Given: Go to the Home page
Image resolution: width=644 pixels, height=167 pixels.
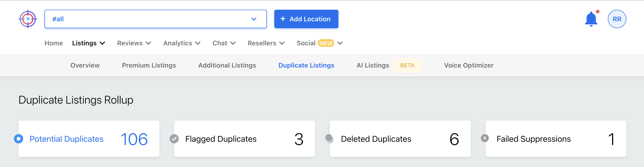Looking at the screenshot, I should [x=54, y=43].
